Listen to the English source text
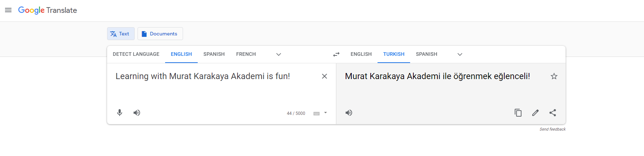The image size is (644, 156). point(137,113)
